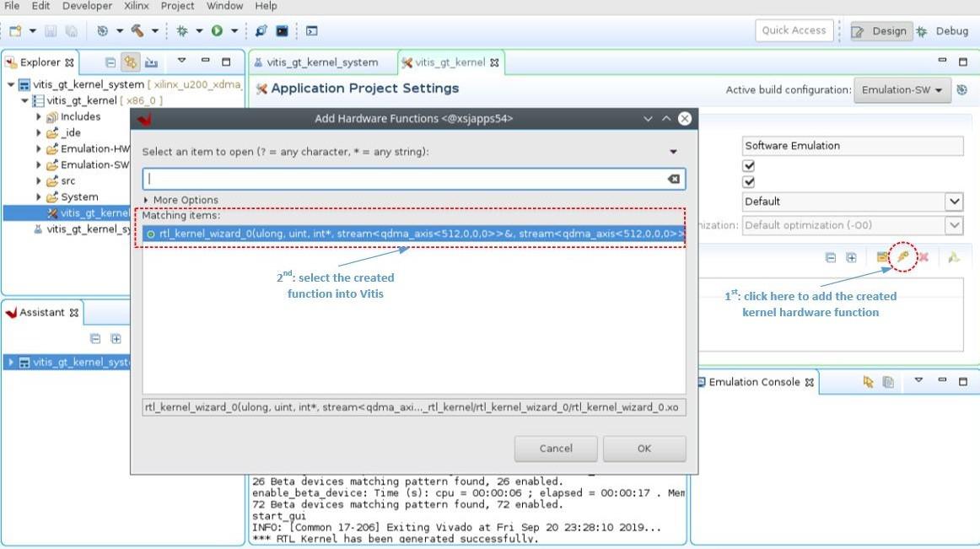Toggle Link with Editor in Explorer
Viewport: 980px width, 549px height.
pyautogui.click(x=130, y=62)
